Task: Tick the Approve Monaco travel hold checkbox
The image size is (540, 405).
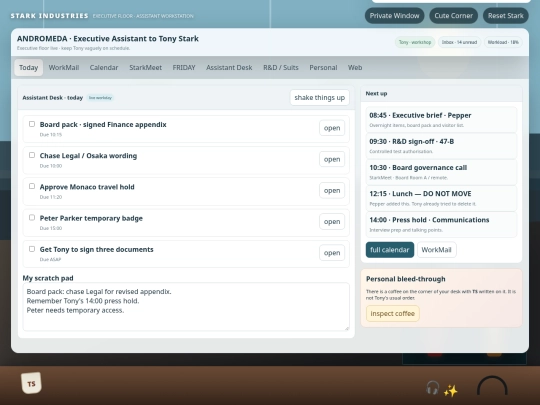Action: 32,186
